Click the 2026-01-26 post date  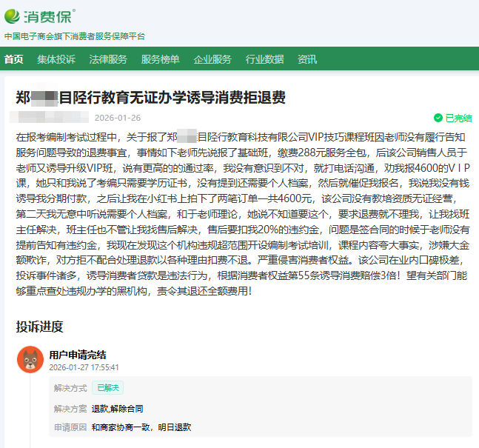[x=117, y=118]
